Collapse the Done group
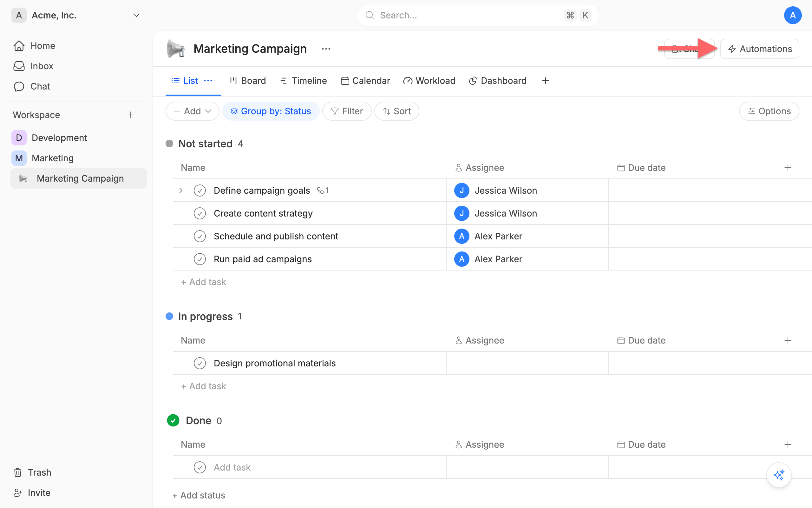The height and width of the screenshot is (508, 812). [x=198, y=421]
